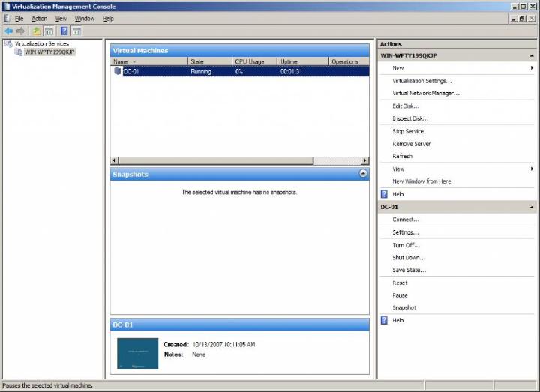This screenshot has width=540, height=392.
Task: Click the Help icon under WIN-WPTY199QKJP actions
Action: click(x=384, y=194)
